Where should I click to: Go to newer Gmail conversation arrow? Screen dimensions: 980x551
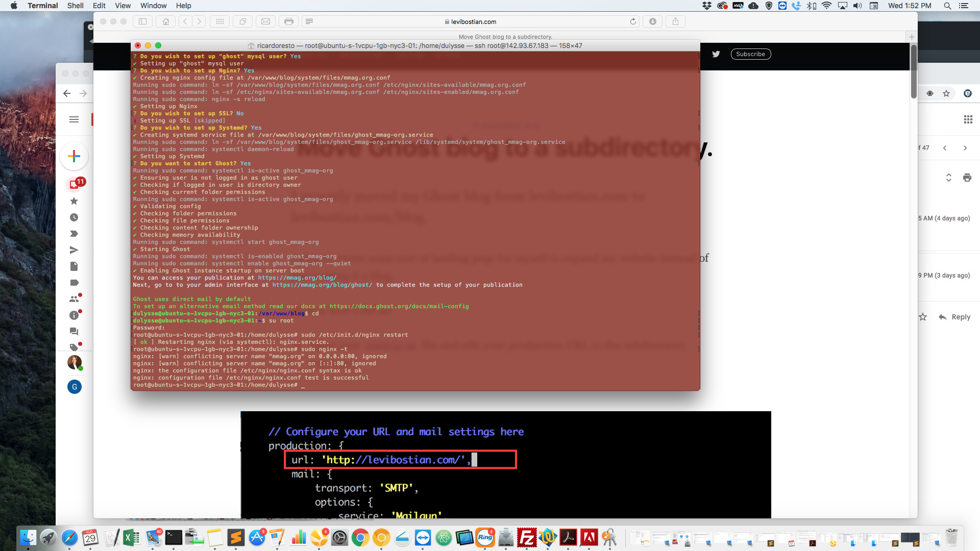[x=945, y=148]
